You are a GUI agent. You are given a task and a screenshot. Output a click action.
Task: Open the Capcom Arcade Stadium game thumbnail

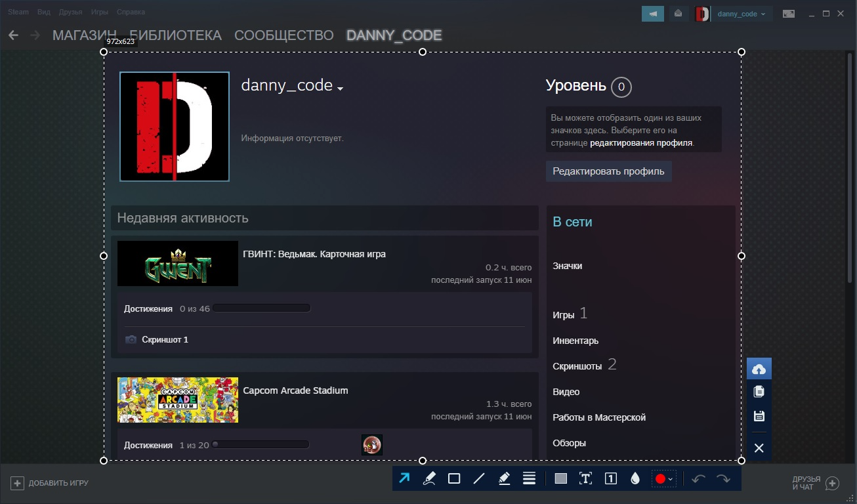[x=178, y=400]
